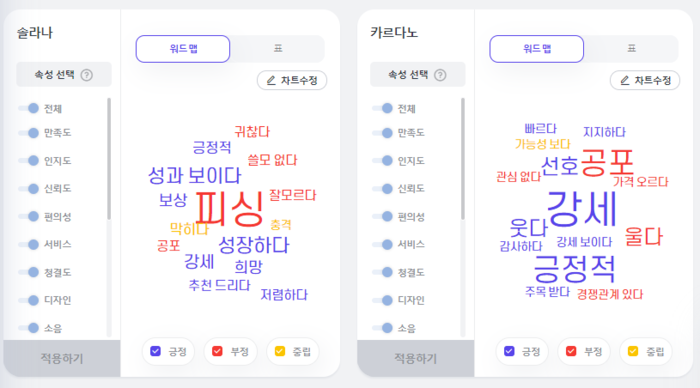Click 적용하기 button in 카르다노 panel
The height and width of the screenshot is (388, 700).
(416, 358)
